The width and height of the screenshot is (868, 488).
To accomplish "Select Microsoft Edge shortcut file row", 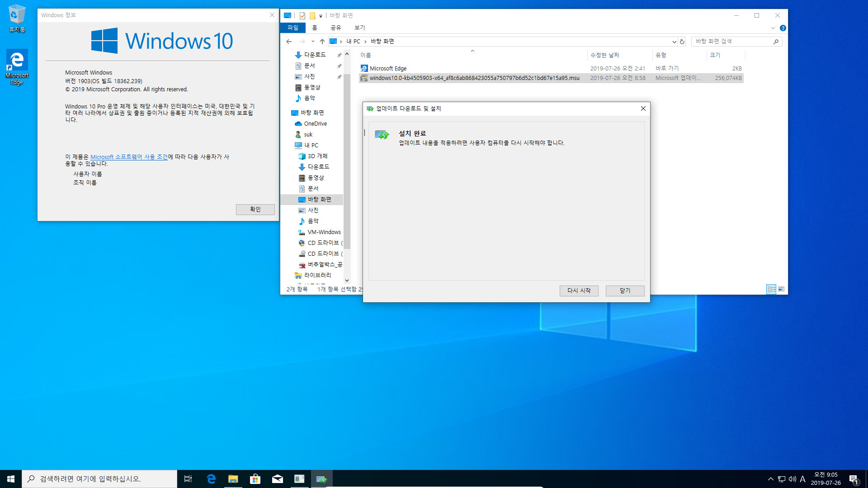I will pyautogui.click(x=551, y=69).
